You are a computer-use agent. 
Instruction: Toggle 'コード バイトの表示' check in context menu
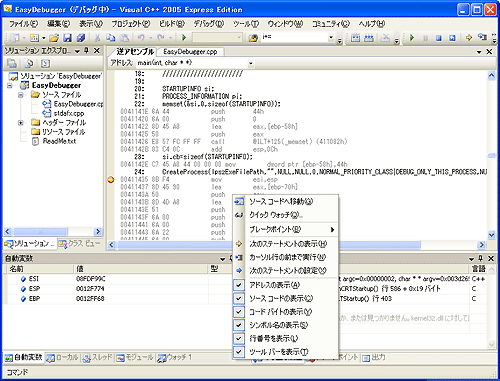point(239,312)
